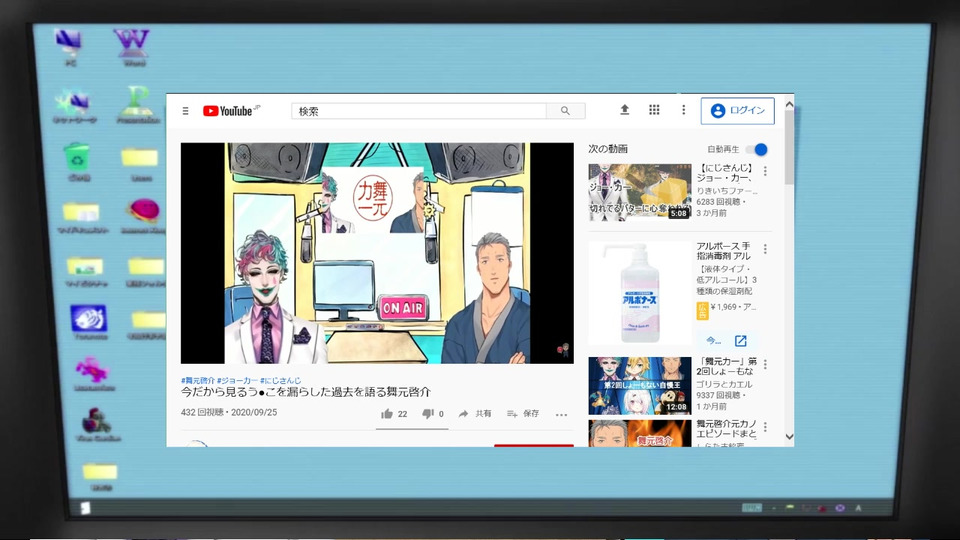The width and height of the screenshot is (960, 540).
Task: Open アルボース 手指消毒剤 ad title
Action: 724,251
